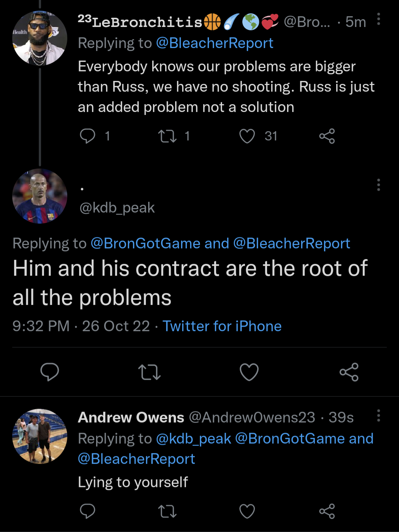This screenshot has width=399, height=532.
Task: Reply to LeBronchitis tweet via comment icon
Action: coord(88,136)
